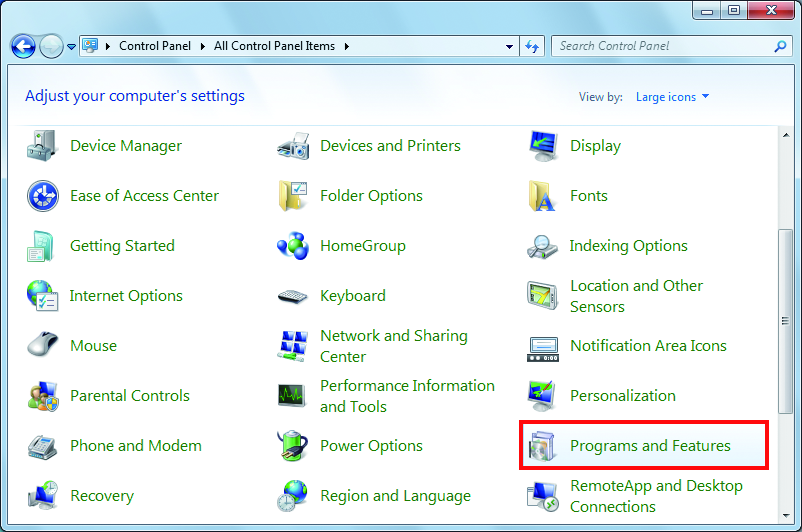Open the Region and Language link
The height and width of the screenshot is (532, 802).
(396, 496)
